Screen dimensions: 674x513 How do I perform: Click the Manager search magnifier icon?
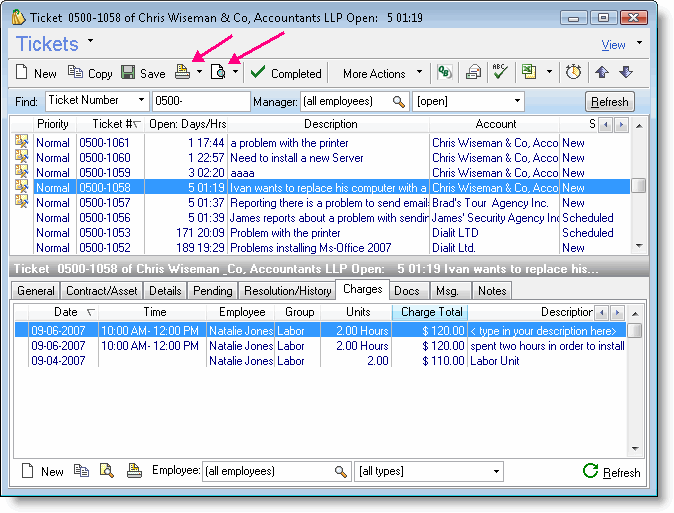pos(398,102)
